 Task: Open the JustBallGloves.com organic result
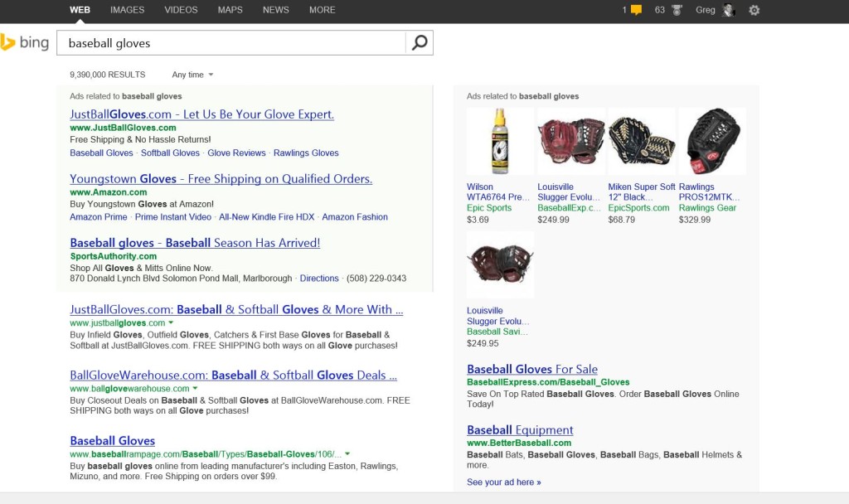point(236,310)
